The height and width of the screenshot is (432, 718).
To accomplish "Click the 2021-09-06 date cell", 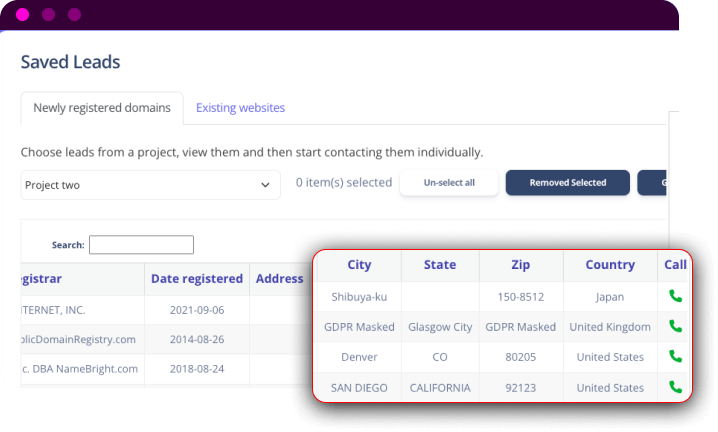I will (x=196, y=310).
